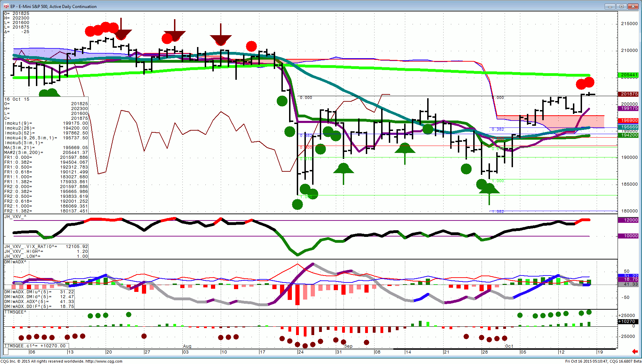Click the time-axis scroll box before date 06
Viewport: 642px width, 364px height.
click(6, 351)
